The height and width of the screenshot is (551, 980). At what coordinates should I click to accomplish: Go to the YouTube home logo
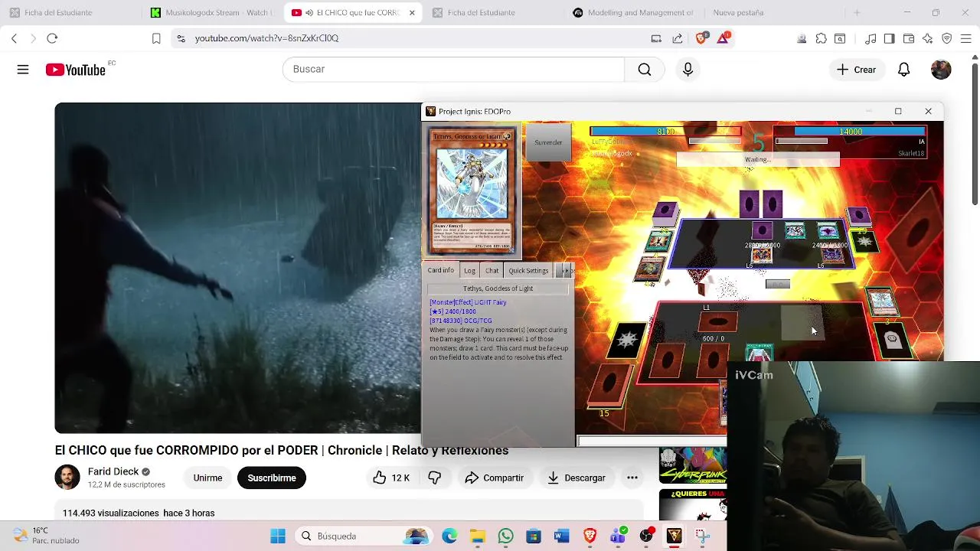coord(75,70)
